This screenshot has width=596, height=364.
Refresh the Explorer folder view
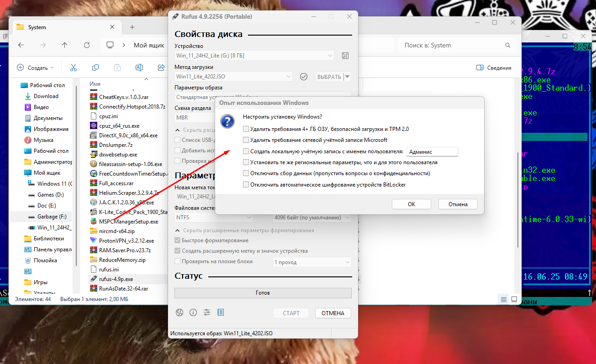click(x=87, y=45)
